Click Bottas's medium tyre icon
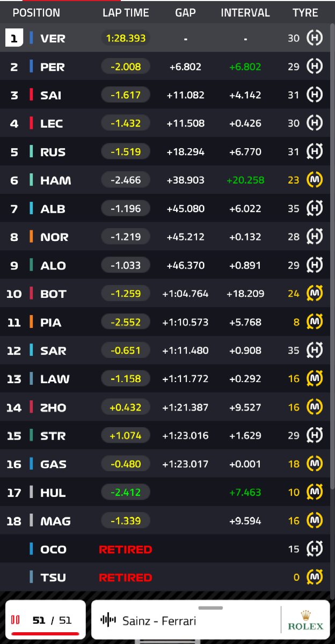 (x=314, y=294)
